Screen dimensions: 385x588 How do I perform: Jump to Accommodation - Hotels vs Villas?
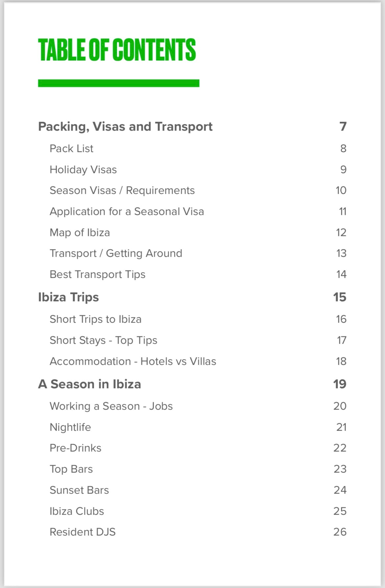[133, 361]
